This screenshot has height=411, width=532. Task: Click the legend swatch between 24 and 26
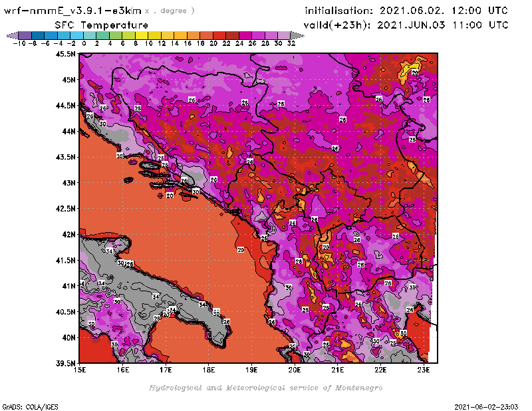(x=245, y=35)
